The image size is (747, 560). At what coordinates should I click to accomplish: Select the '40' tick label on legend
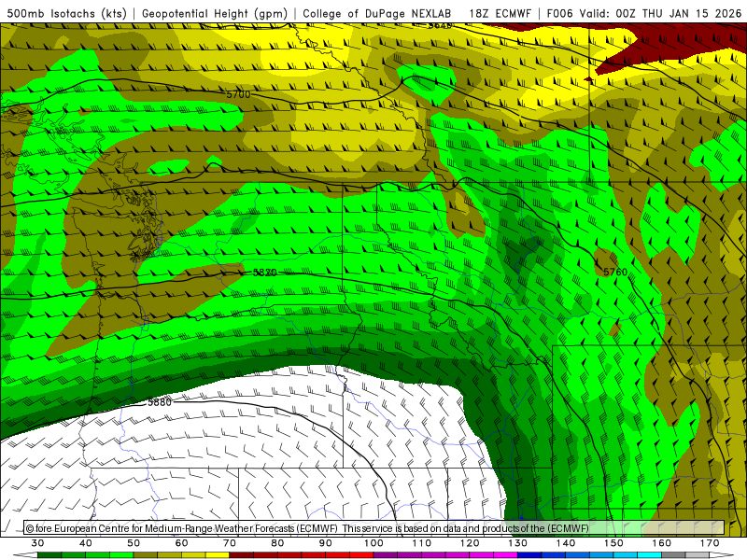click(86, 543)
